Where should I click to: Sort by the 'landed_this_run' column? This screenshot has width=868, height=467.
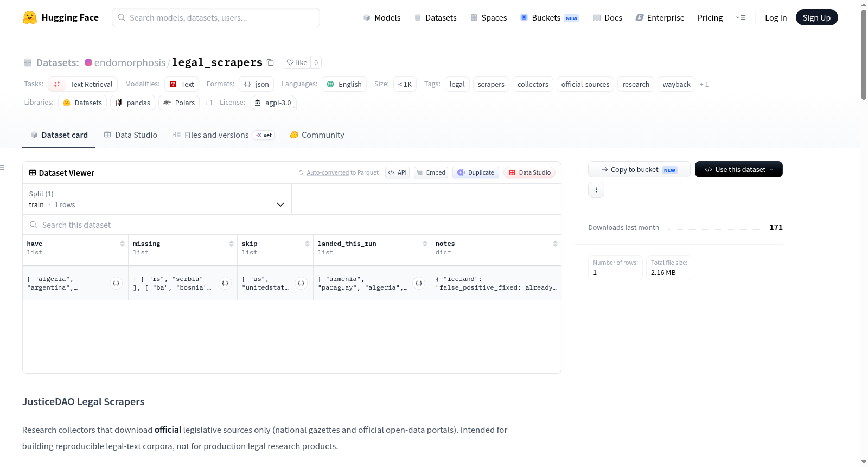point(425,244)
